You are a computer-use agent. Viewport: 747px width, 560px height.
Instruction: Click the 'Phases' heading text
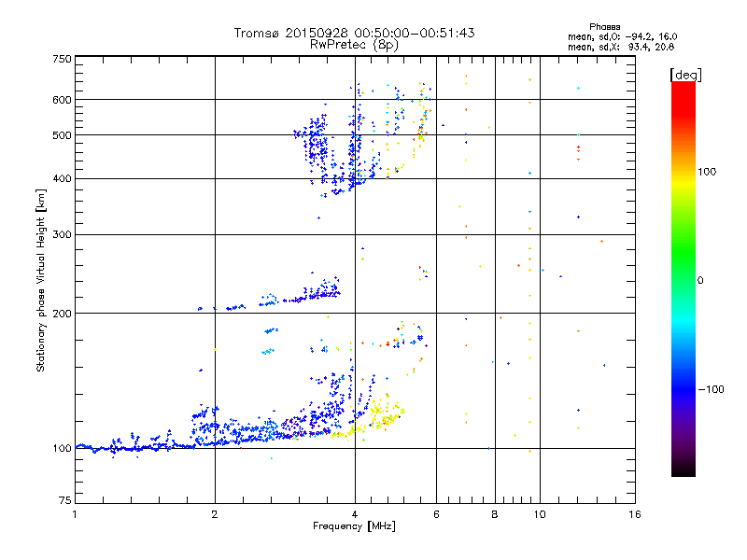pos(604,27)
